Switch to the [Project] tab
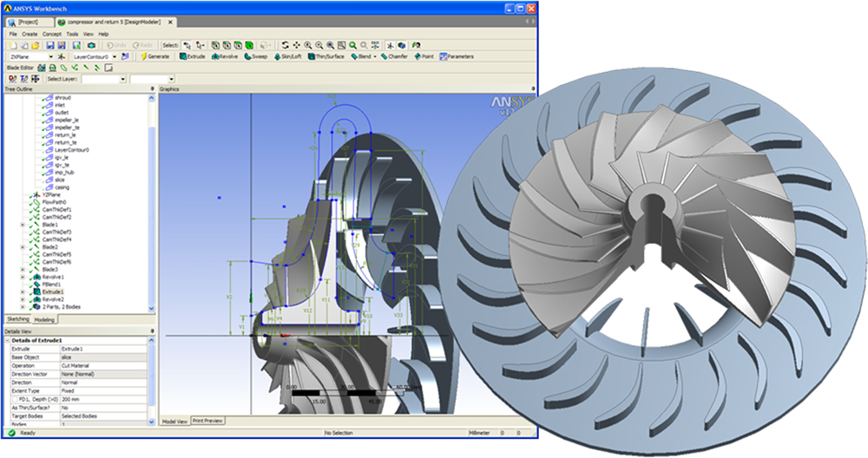 (x=29, y=23)
